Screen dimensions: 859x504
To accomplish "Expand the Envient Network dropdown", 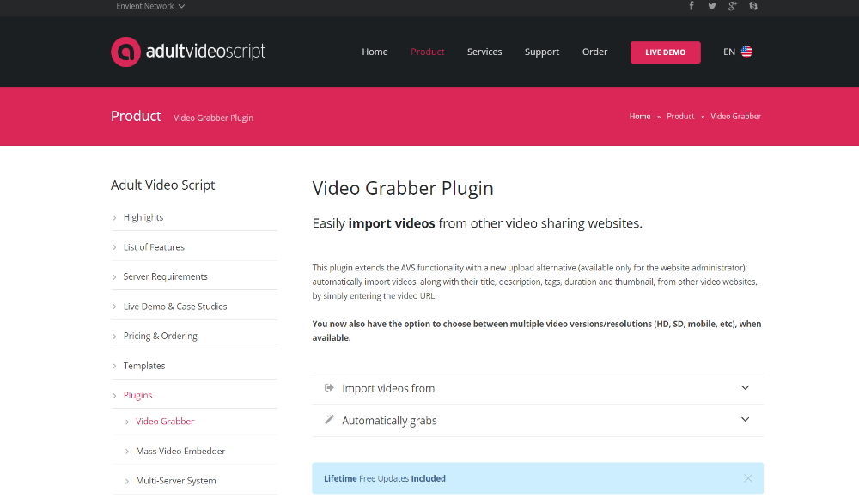I will [x=150, y=6].
